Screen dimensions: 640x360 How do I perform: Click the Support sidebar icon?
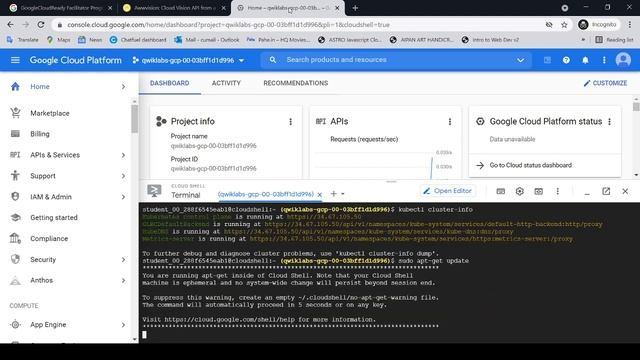point(15,176)
